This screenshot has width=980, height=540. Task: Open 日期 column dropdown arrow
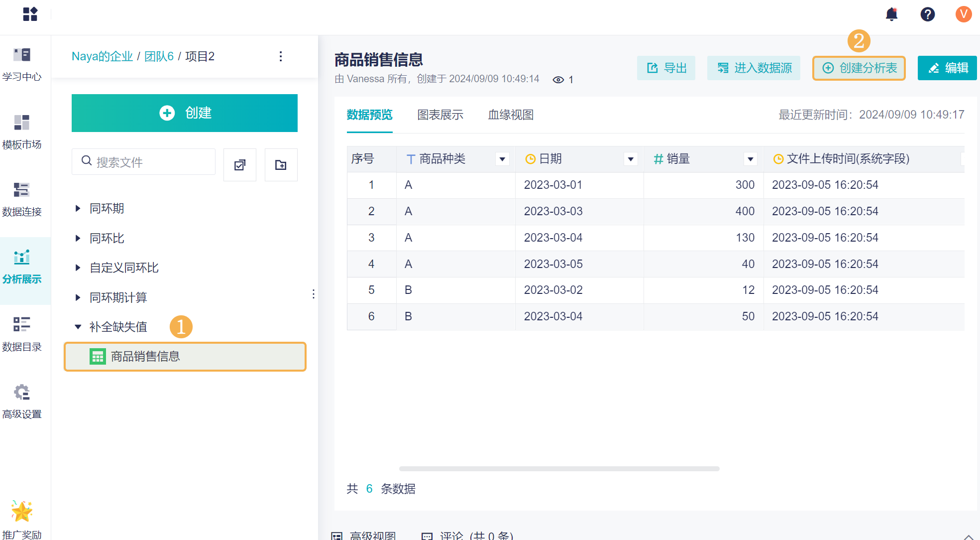631,159
